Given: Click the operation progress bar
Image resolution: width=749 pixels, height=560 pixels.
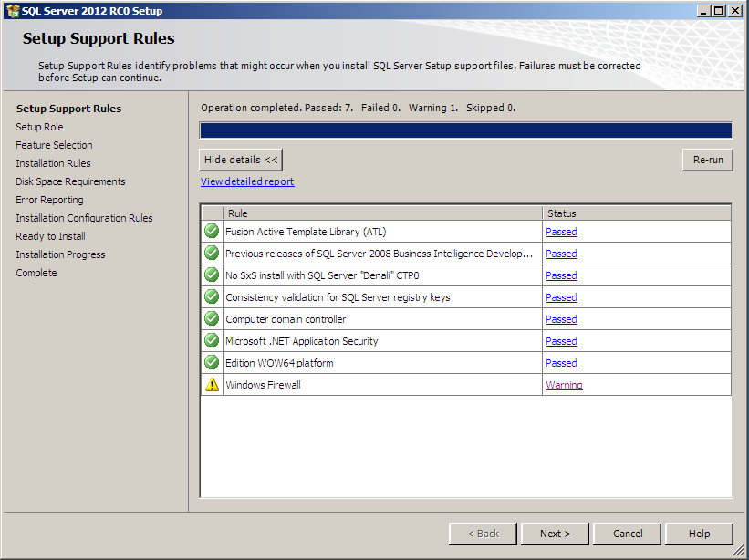Looking at the screenshot, I should (x=465, y=130).
